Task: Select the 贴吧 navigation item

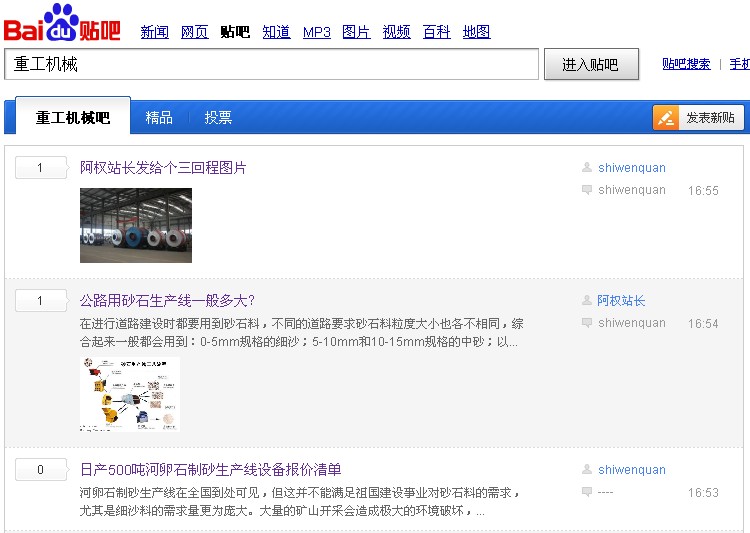Action: (235, 32)
